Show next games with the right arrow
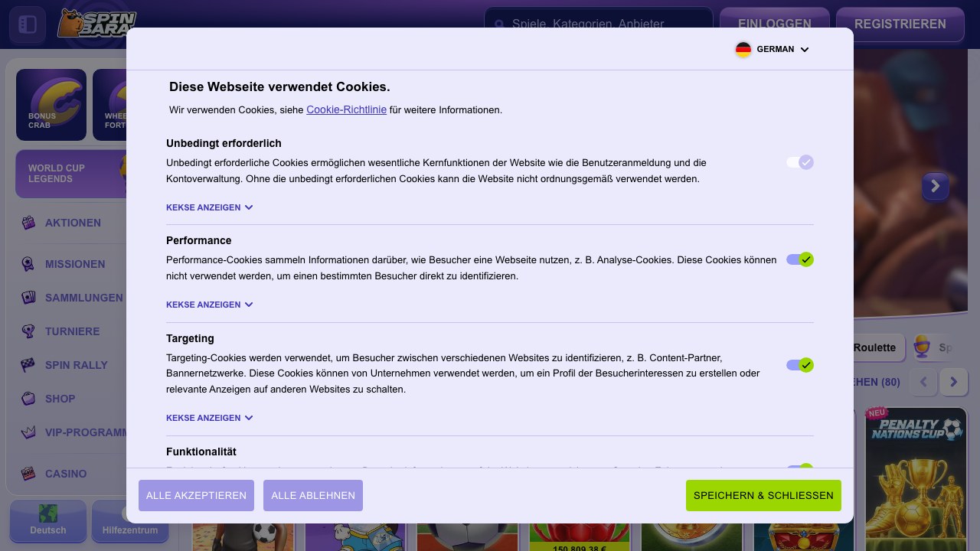 click(x=954, y=382)
